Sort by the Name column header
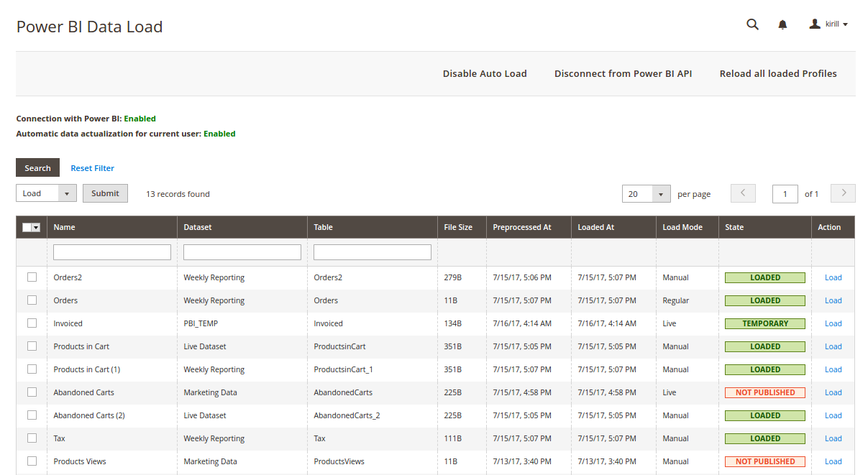The height and width of the screenshot is (475, 868). (x=112, y=227)
